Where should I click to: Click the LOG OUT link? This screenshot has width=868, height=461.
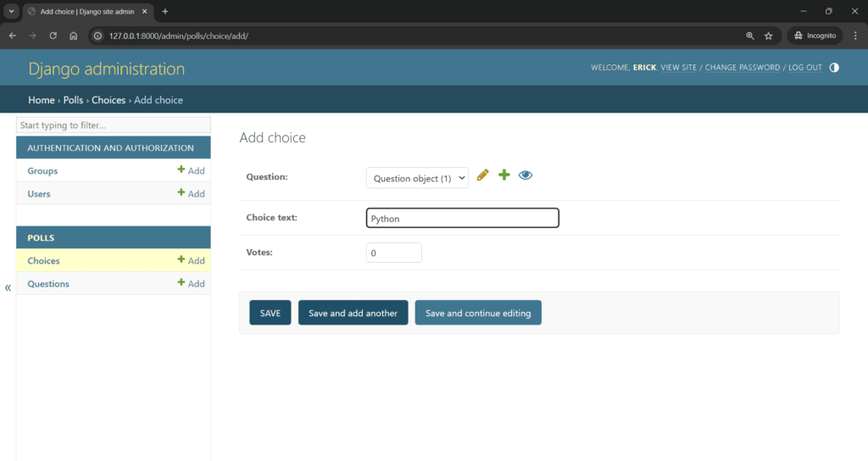pos(805,68)
